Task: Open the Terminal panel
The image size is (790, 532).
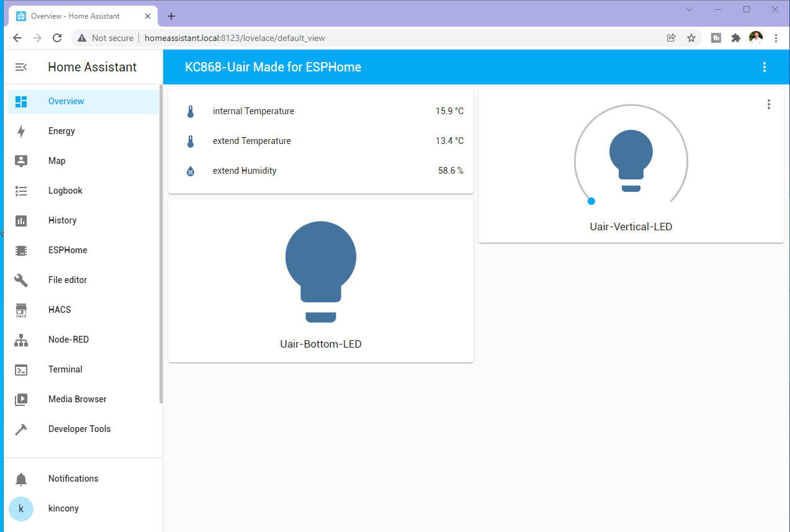Action: coord(65,369)
